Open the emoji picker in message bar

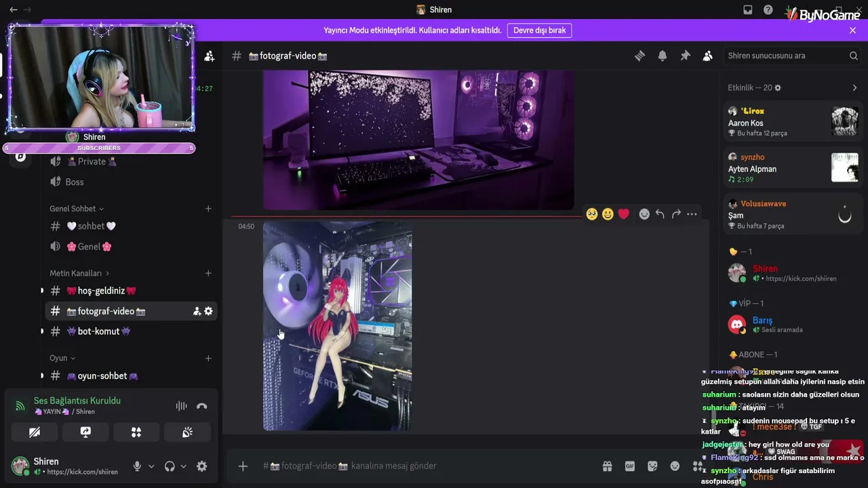[x=675, y=466]
